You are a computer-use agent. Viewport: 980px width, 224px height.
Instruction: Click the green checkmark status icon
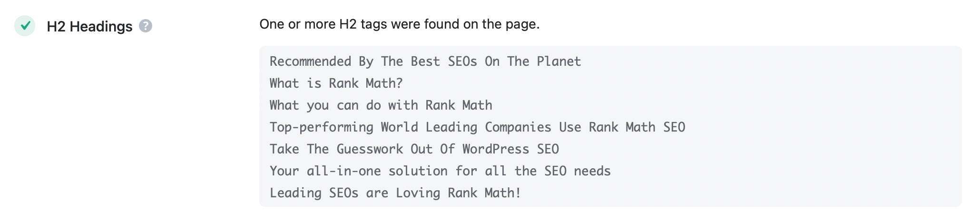click(x=25, y=26)
